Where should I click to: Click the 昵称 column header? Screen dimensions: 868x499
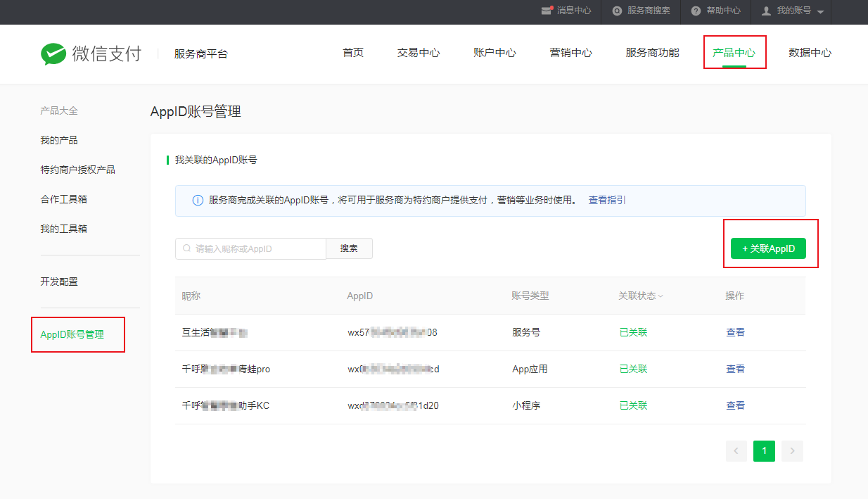pos(191,296)
